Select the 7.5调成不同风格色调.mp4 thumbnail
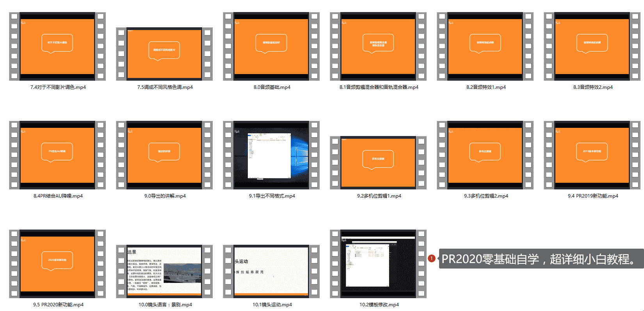Screen dimensions: 644x311 click(164, 54)
